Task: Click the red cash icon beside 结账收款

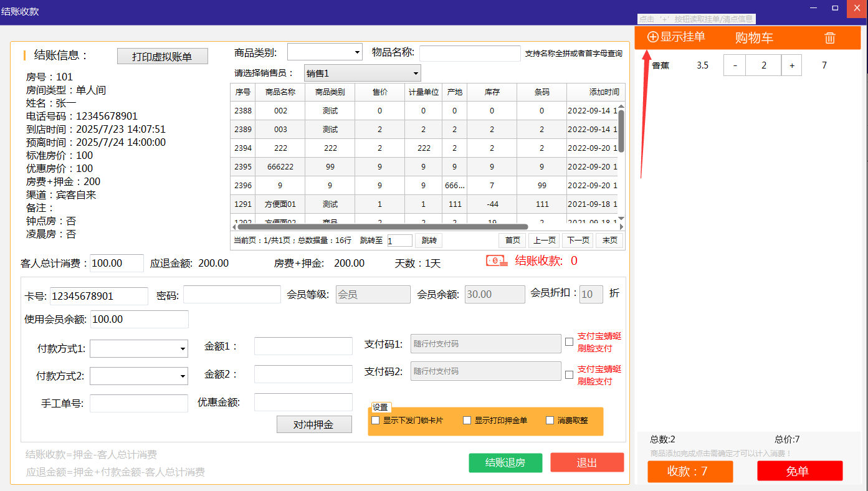Action: [497, 261]
